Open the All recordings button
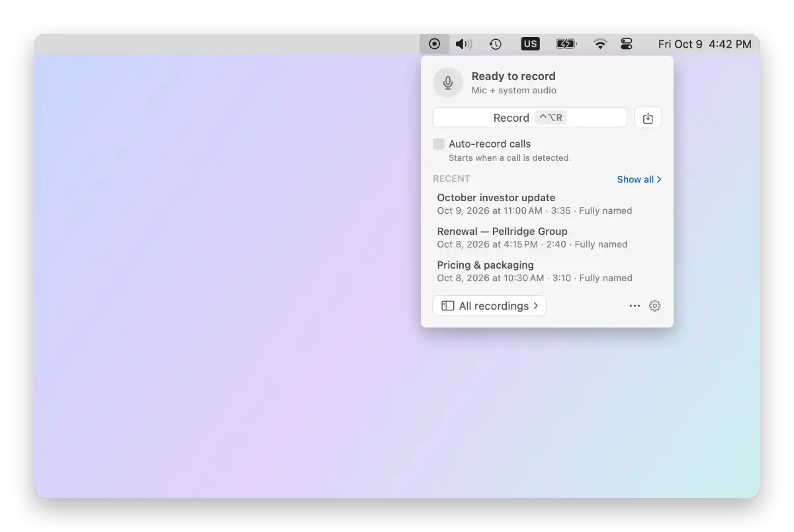 coord(490,306)
